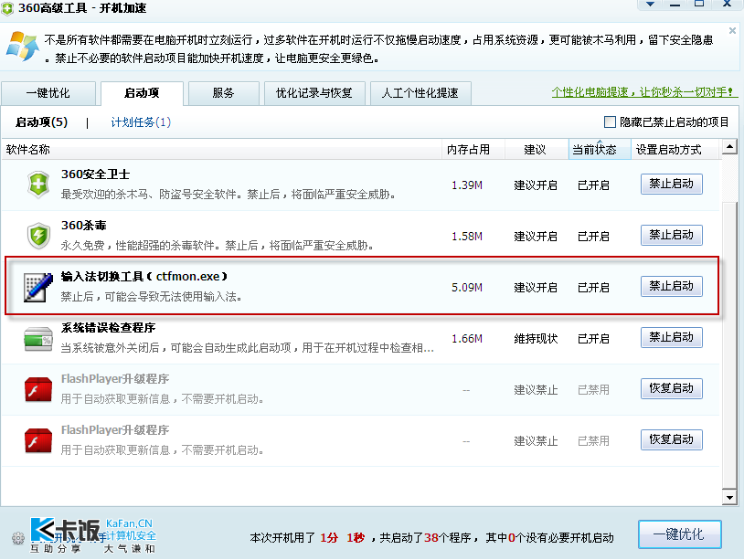Select the 360杀毒 row title
The width and height of the screenshot is (744, 560).
(x=83, y=226)
